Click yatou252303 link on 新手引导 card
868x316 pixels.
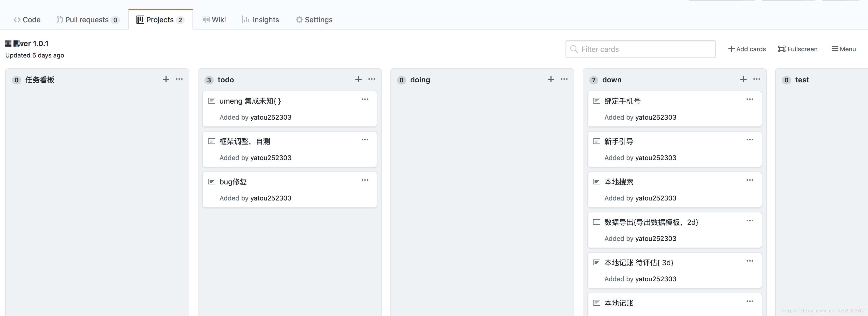tap(656, 158)
